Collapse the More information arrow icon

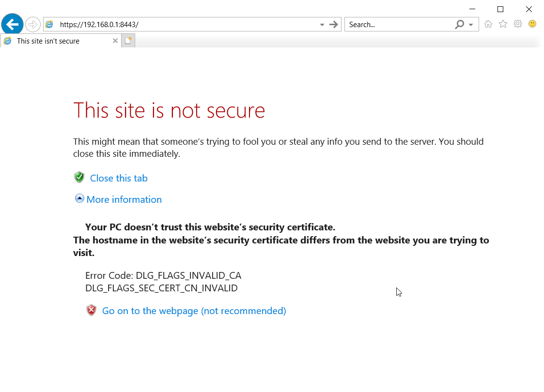(79, 198)
